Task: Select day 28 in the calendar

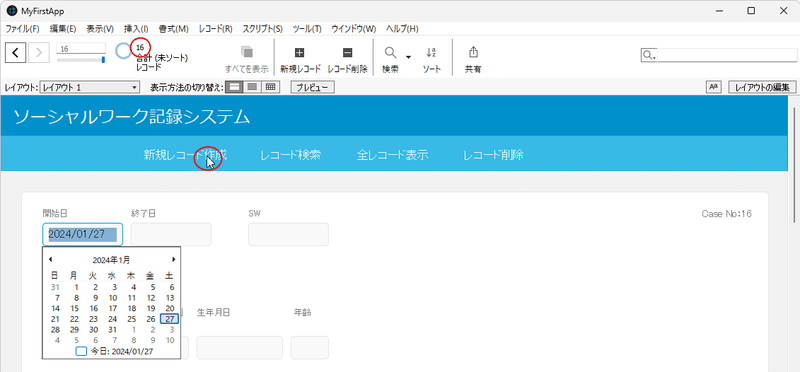Action: click(56, 330)
